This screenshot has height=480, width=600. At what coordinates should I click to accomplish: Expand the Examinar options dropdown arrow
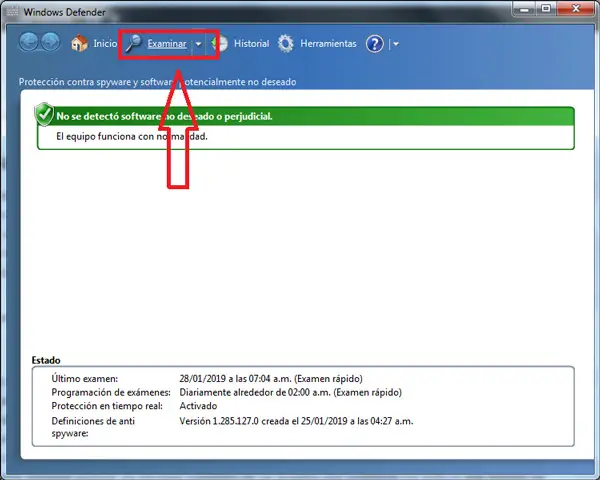point(198,44)
